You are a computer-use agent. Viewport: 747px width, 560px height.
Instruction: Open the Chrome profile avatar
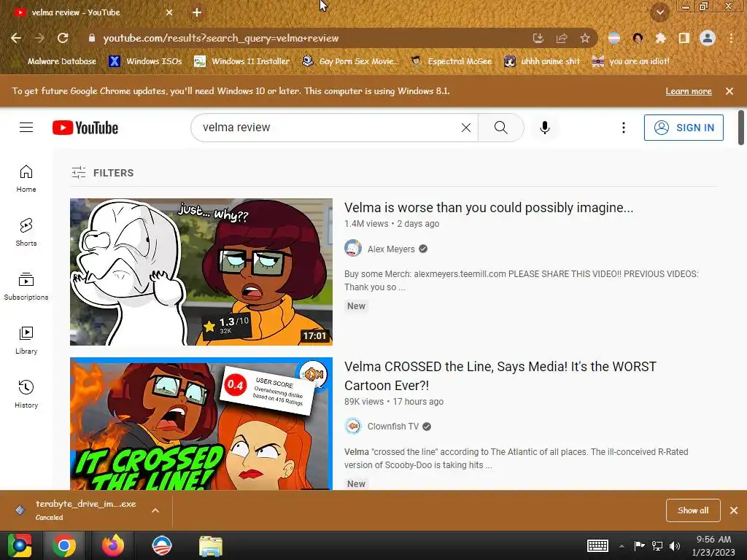coord(708,38)
